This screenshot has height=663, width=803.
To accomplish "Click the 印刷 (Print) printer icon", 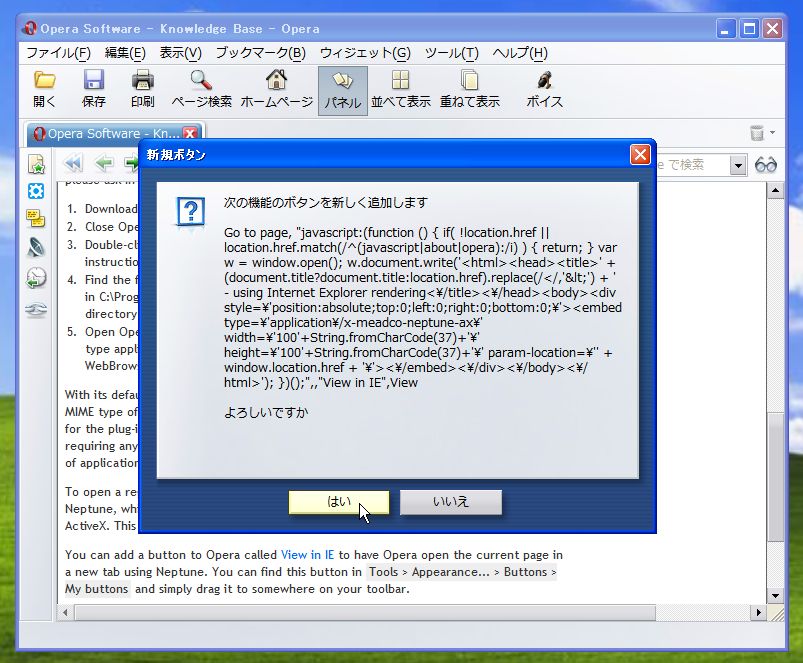I will pos(142,80).
